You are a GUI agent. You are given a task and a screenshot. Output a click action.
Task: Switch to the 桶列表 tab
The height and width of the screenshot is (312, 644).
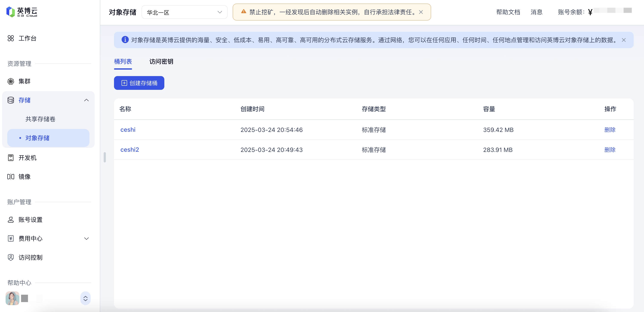[x=123, y=61]
